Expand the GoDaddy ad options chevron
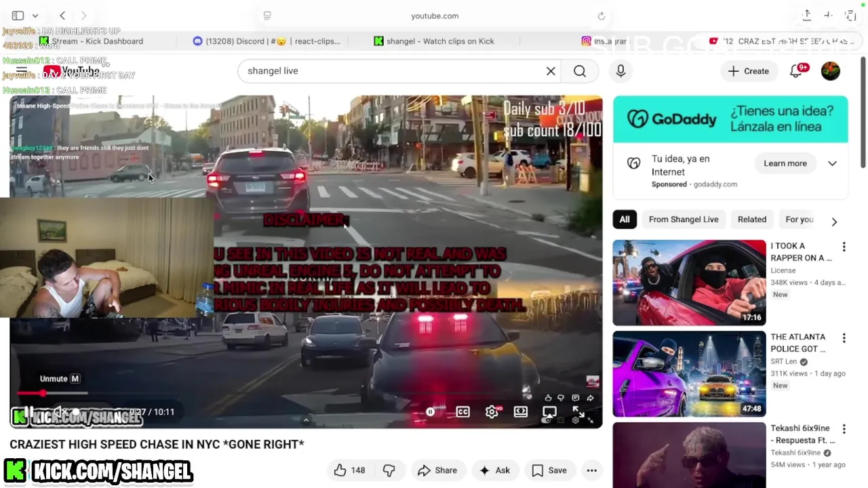This screenshot has height=488, width=868. tap(832, 163)
